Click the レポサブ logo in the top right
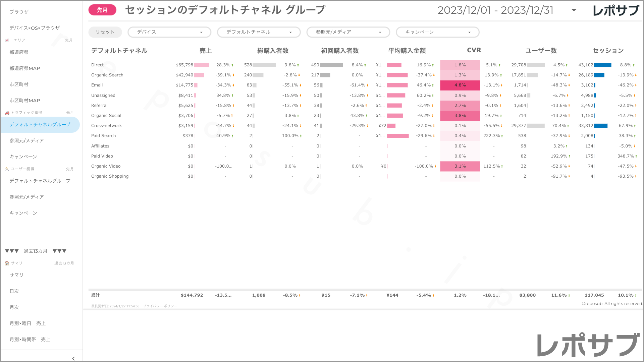Viewport: 644px width, 362px height. pos(616,10)
